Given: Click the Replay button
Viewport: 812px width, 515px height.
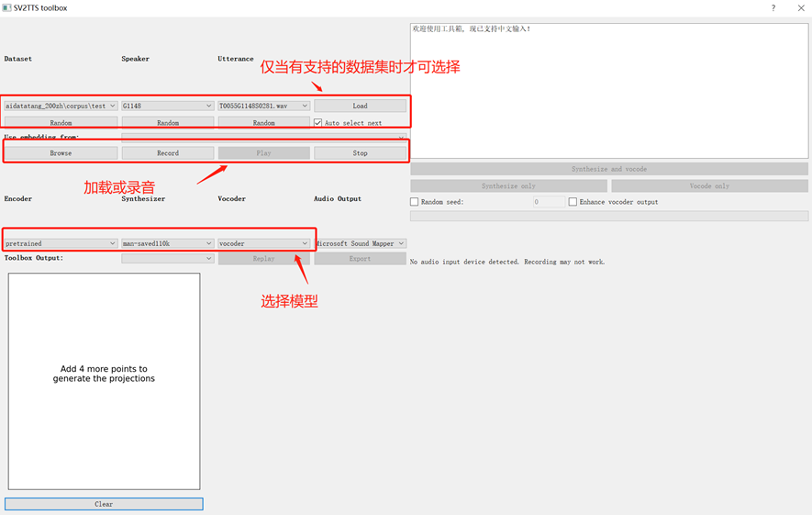Looking at the screenshot, I should tap(264, 259).
